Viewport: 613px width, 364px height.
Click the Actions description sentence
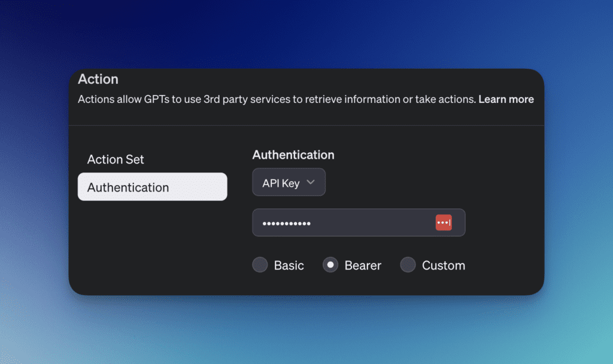277,99
